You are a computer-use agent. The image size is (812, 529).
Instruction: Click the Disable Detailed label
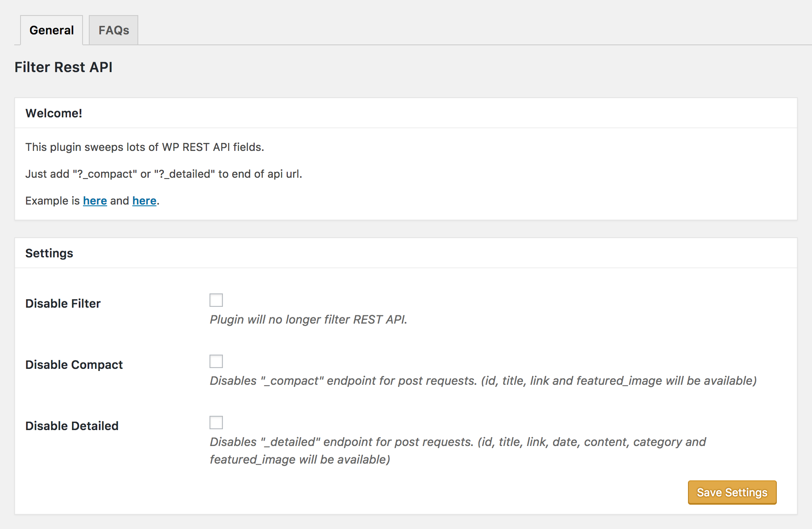[72, 426]
